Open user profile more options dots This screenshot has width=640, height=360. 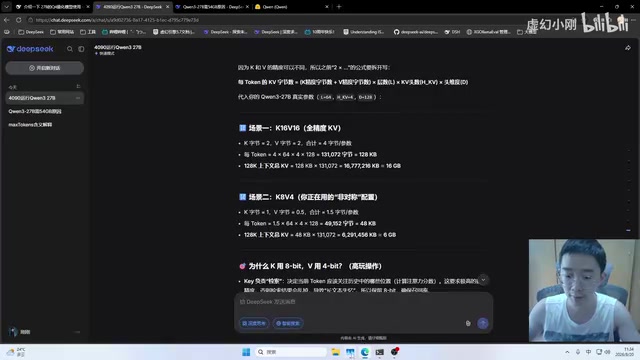click(77, 332)
